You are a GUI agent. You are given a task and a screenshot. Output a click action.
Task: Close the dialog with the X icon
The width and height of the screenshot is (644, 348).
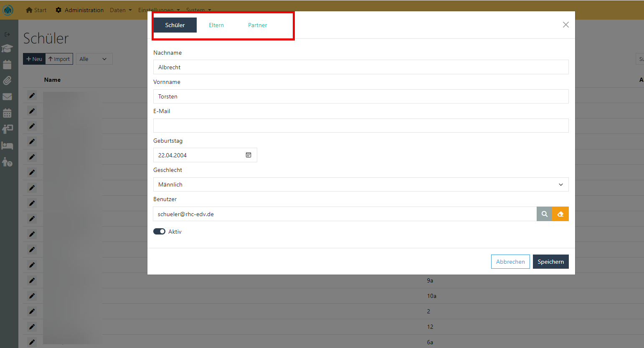point(565,25)
